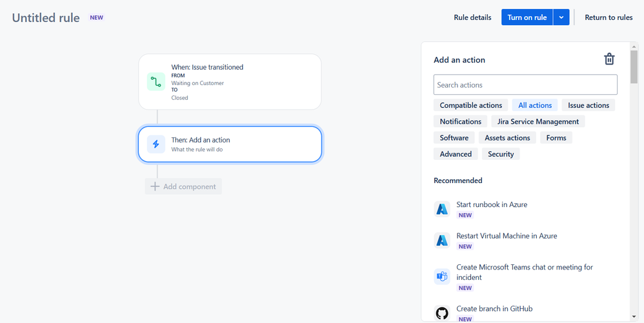Click the NEW badge next to Untitled rule
Image resolution: width=644 pixels, height=323 pixels.
pos(97,17)
